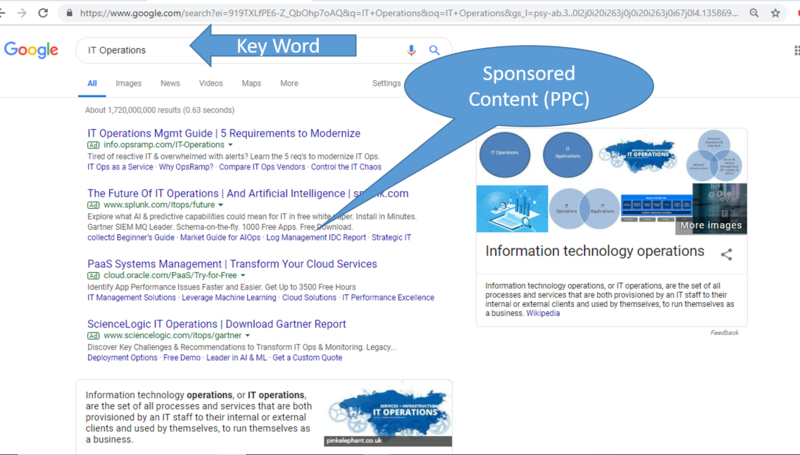Click the Ad badge beside info.opsramp.com
Image resolution: width=800 pixels, height=455 pixels.
coord(93,145)
